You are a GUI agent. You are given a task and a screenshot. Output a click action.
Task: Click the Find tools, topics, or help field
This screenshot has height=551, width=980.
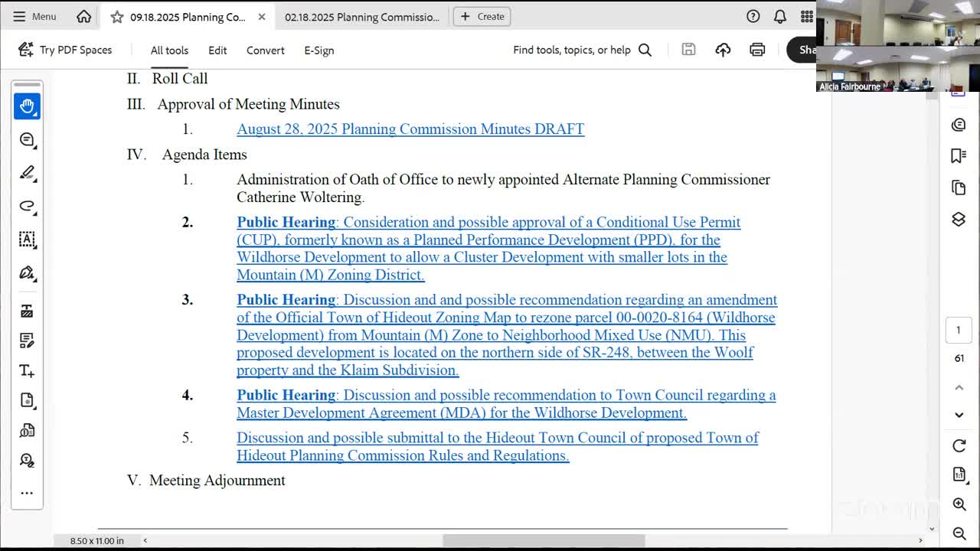point(582,50)
